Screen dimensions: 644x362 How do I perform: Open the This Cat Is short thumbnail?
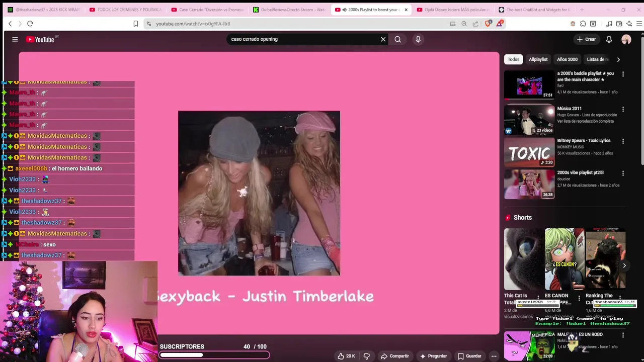[x=523, y=259]
